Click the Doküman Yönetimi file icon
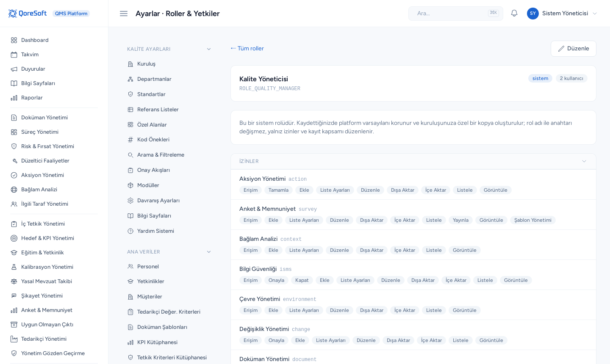Image resolution: width=610 pixels, height=364 pixels. (x=14, y=118)
